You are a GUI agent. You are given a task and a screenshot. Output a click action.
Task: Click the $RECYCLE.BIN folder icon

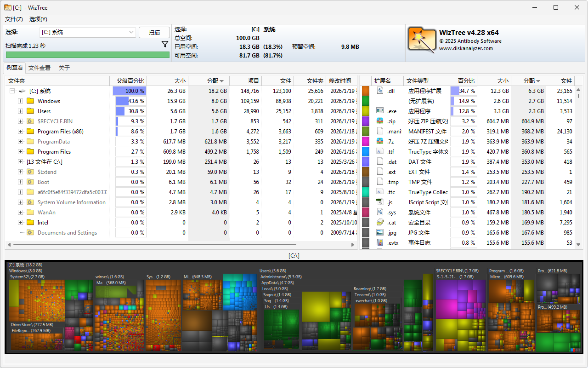click(31, 121)
